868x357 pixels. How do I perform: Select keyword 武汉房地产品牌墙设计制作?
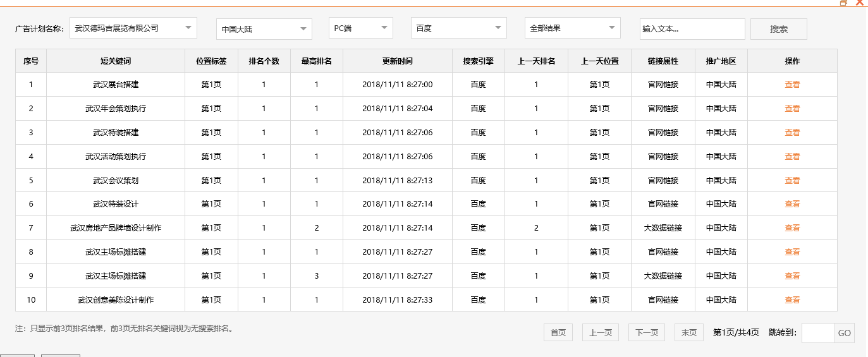tap(116, 228)
